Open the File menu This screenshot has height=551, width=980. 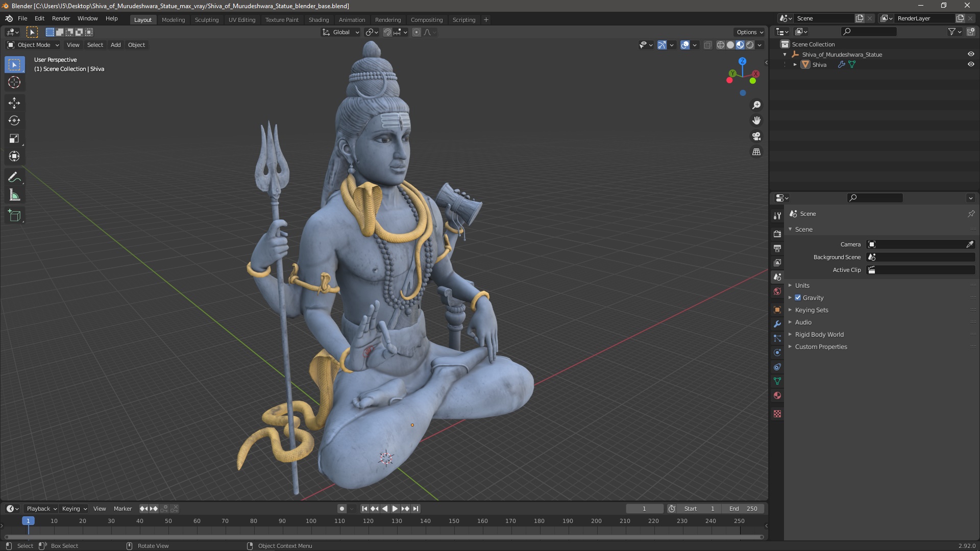pos(22,18)
